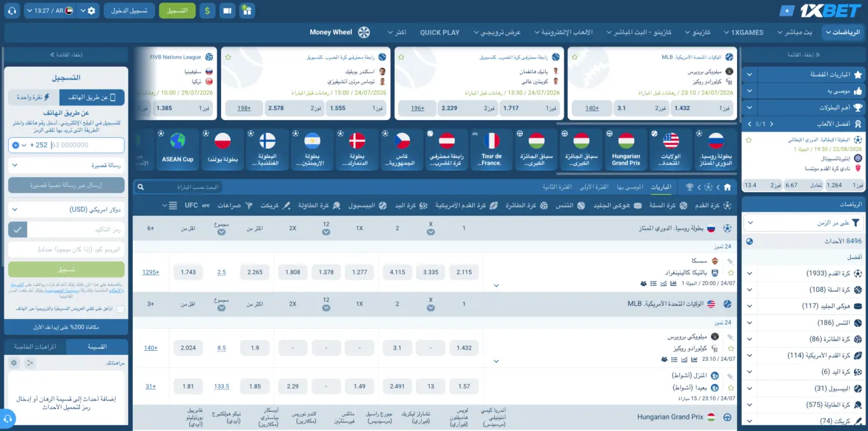Click odds 2.115 for سبسكا win
Viewport: 868px width, 431px height.
tap(464, 272)
